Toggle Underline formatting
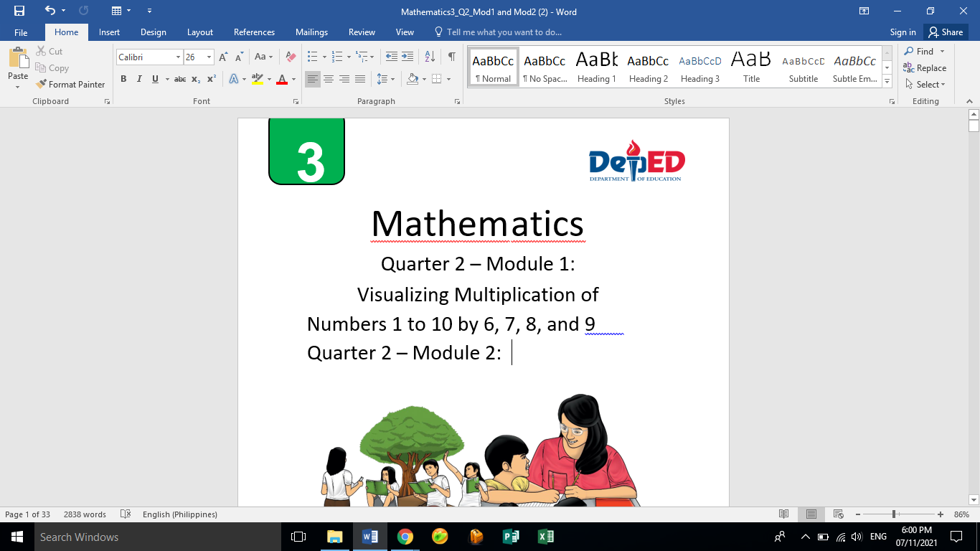 click(x=155, y=79)
